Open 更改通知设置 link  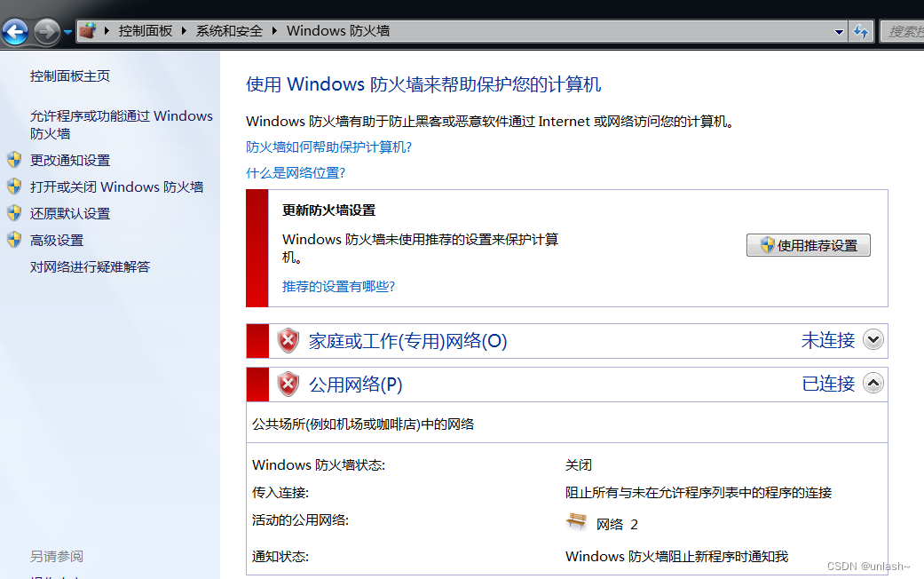70,161
